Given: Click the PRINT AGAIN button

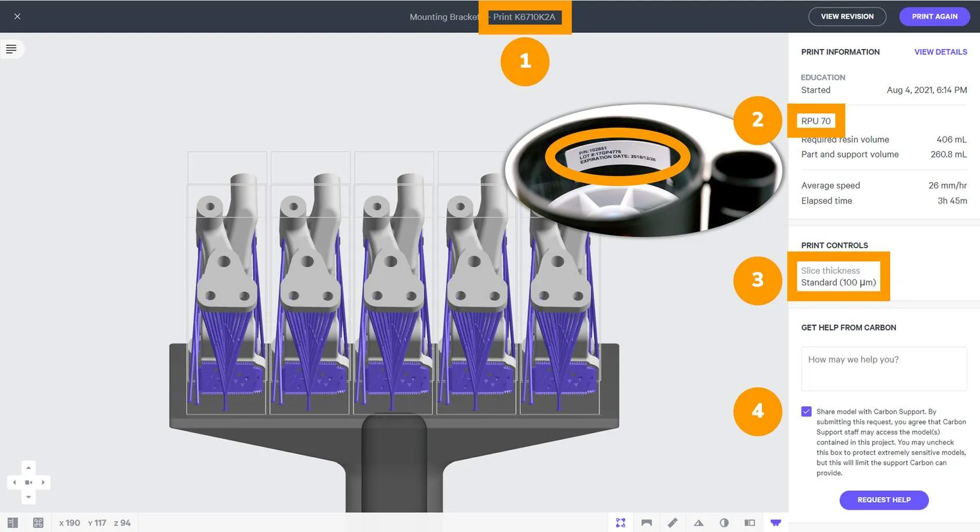Looking at the screenshot, I should pyautogui.click(x=935, y=16).
